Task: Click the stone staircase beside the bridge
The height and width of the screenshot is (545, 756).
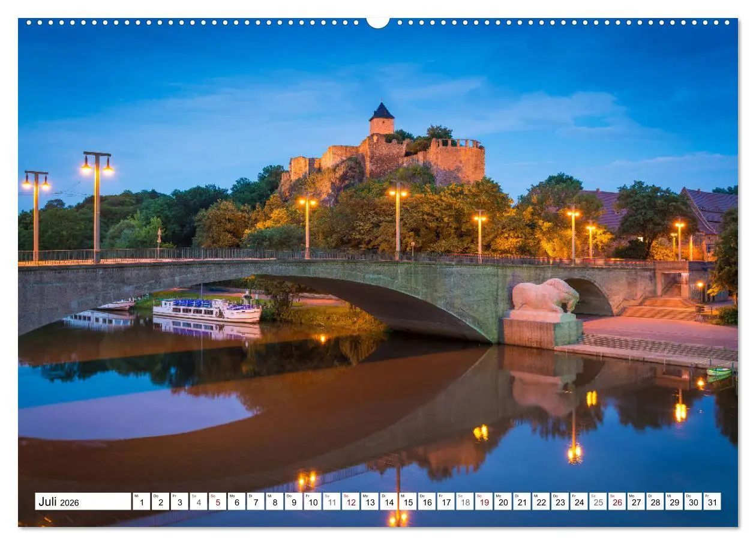Action: (661, 309)
